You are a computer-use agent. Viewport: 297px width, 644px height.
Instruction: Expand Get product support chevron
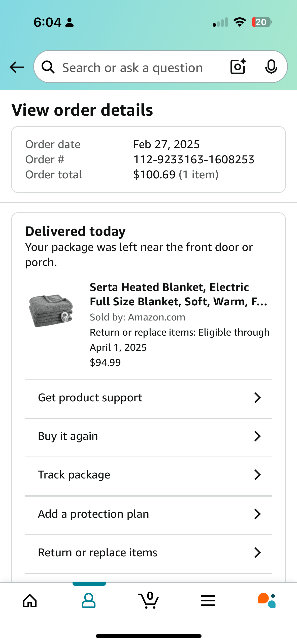pyautogui.click(x=257, y=398)
